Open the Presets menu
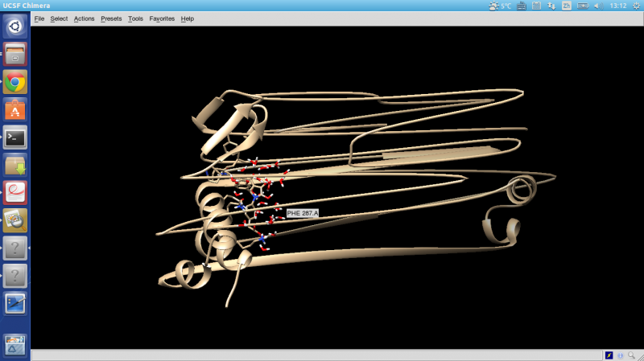 pos(111,18)
